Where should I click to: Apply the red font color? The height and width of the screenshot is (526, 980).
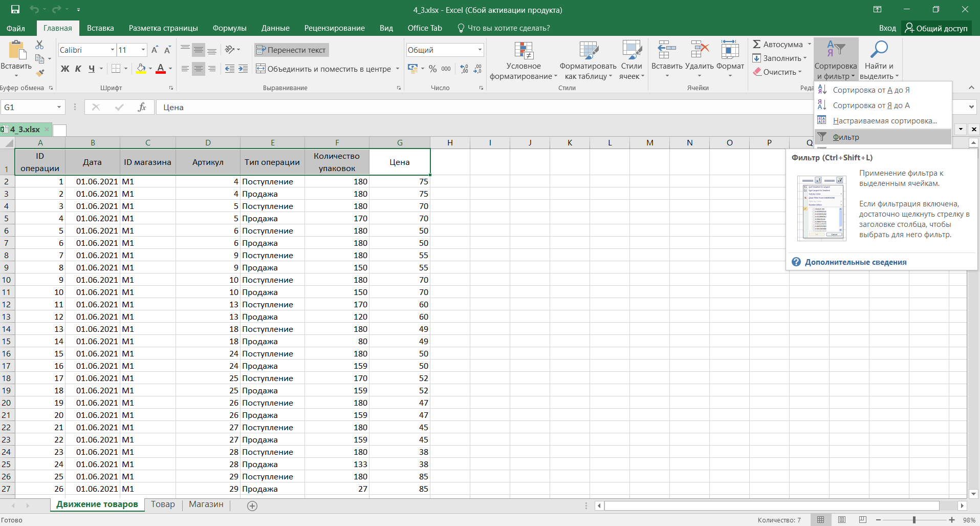161,69
